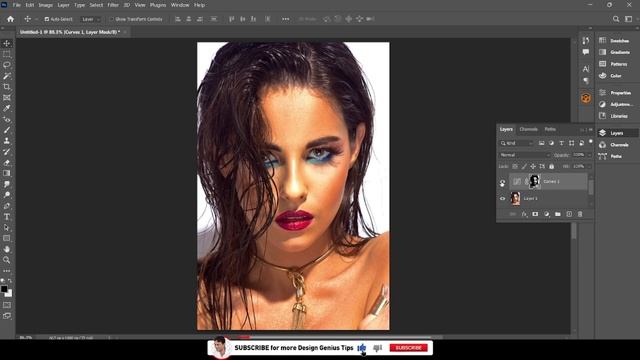Image resolution: width=640 pixels, height=360 pixels.
Task: Open the Layers panel flyout menu
Action: tap(590, 130)
